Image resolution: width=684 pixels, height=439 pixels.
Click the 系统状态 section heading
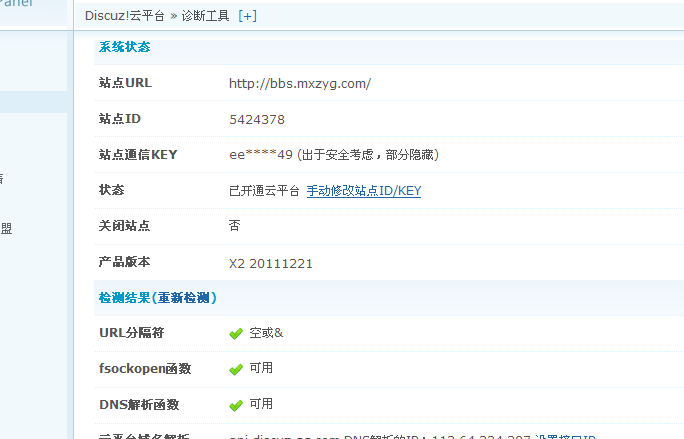pyautogui.click(x=124, y=47)
